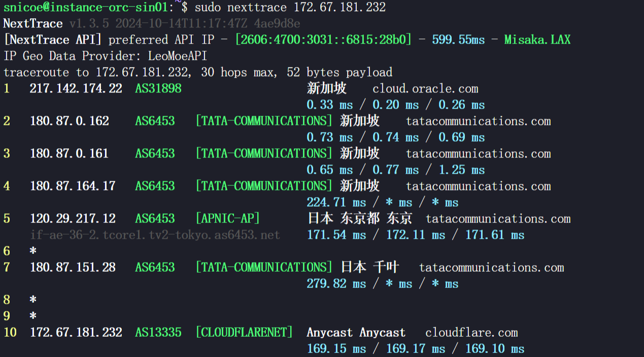Click hop 5 IP '120.29.217.12'

pos(73,218)
